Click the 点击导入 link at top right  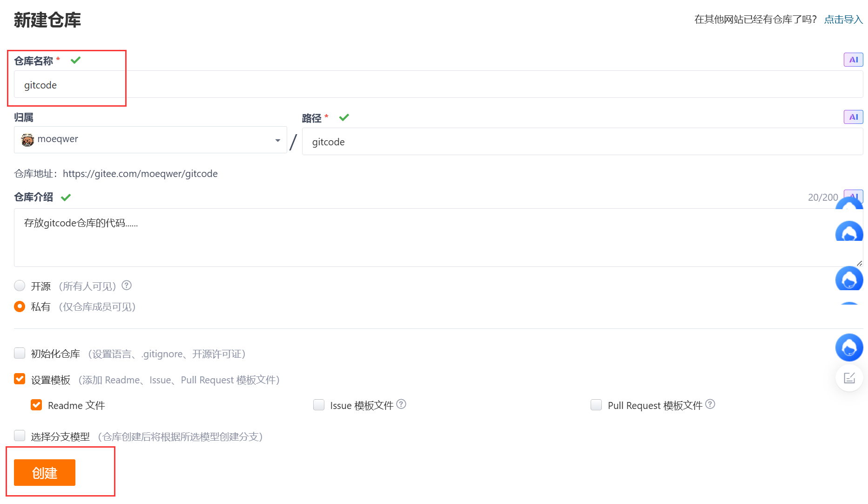tap(842, 20)
